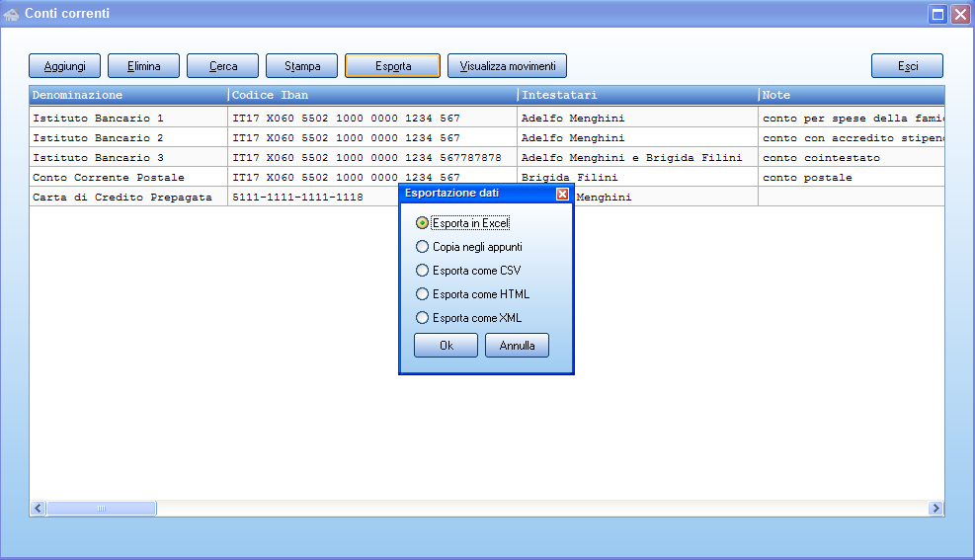
Task: Select the Esporta in Excel option
Action: pyautogui.click(x=463, y=223)
